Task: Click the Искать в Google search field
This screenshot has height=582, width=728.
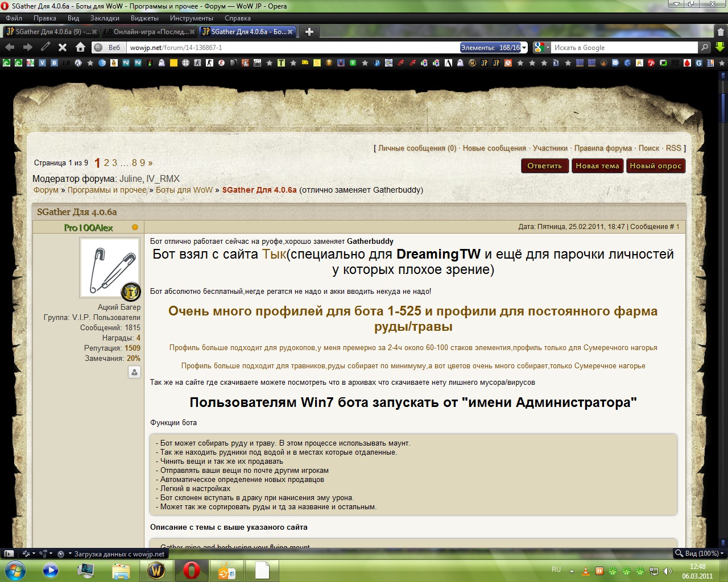Action: [624, 48]
